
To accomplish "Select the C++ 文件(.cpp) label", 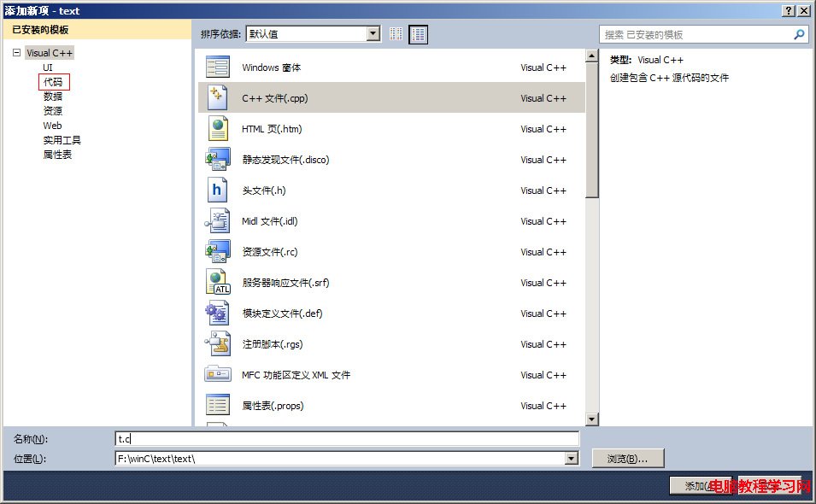I will pos(275,98).
